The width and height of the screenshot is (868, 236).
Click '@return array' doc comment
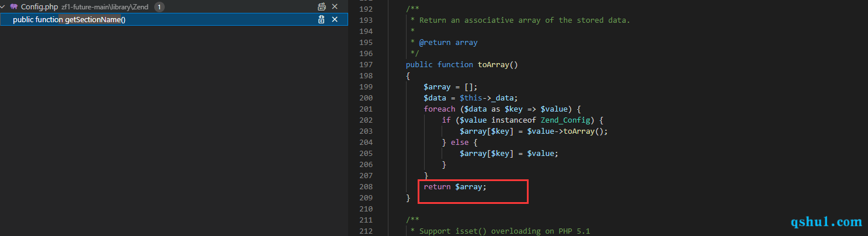(449, 42)
